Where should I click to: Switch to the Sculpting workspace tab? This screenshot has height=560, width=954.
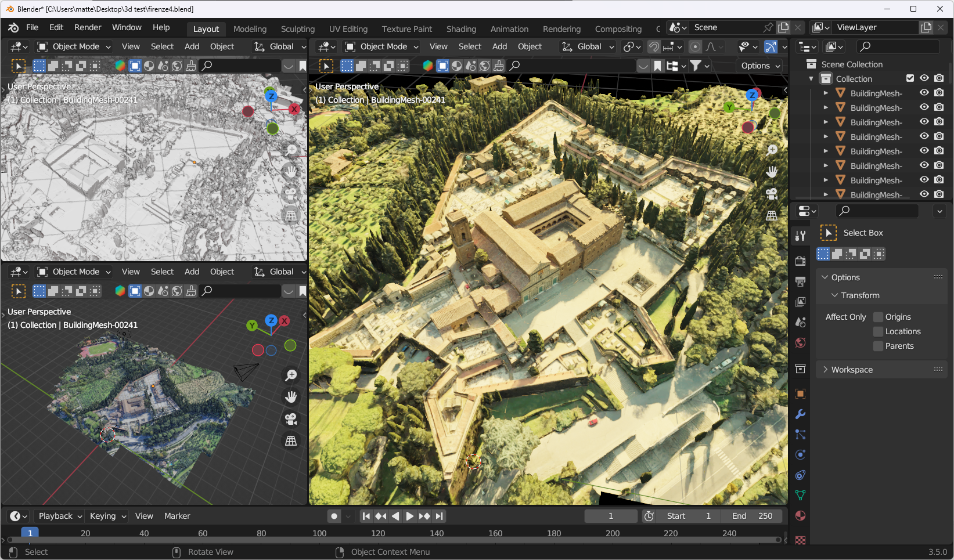[298, 29]
